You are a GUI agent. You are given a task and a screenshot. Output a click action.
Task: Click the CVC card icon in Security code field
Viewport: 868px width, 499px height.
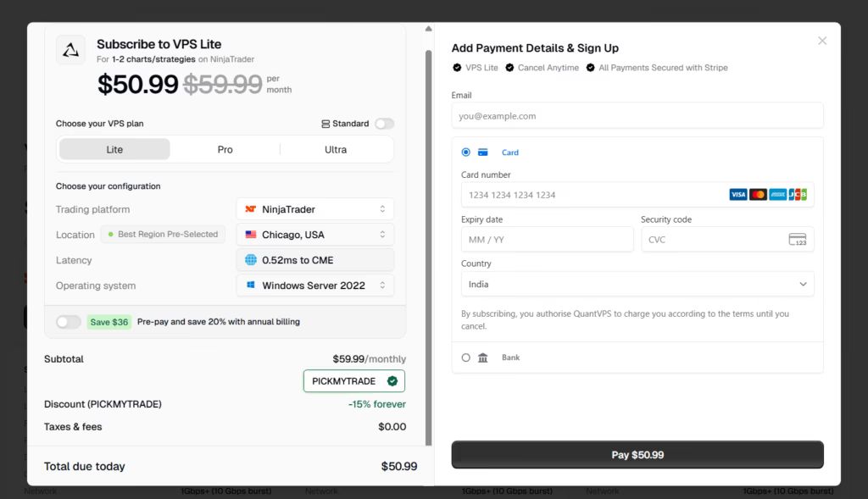click(x=798, y=239)
